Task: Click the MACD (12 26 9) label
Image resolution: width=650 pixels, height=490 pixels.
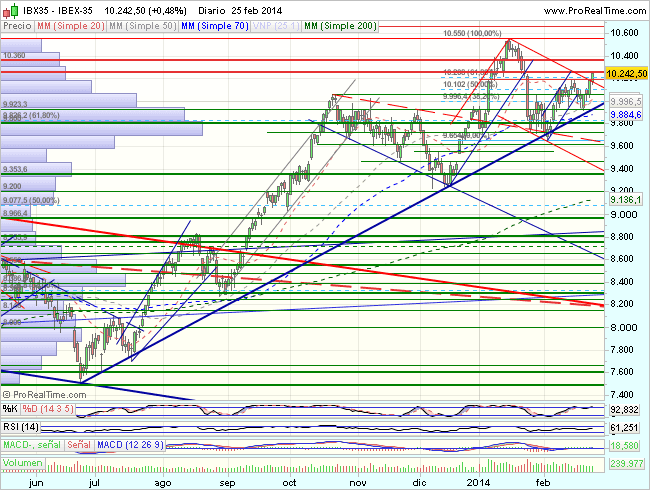Action: click(x=130, y=445)
